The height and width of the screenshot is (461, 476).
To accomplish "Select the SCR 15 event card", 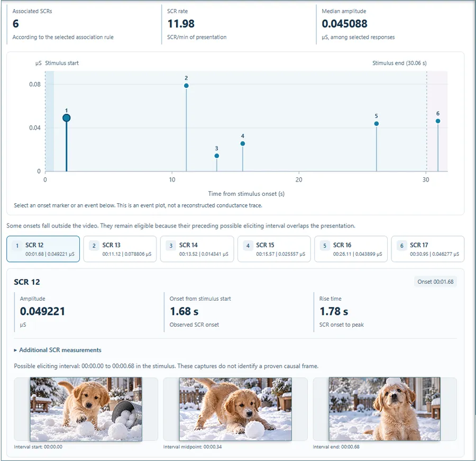I will coord(274,249).
